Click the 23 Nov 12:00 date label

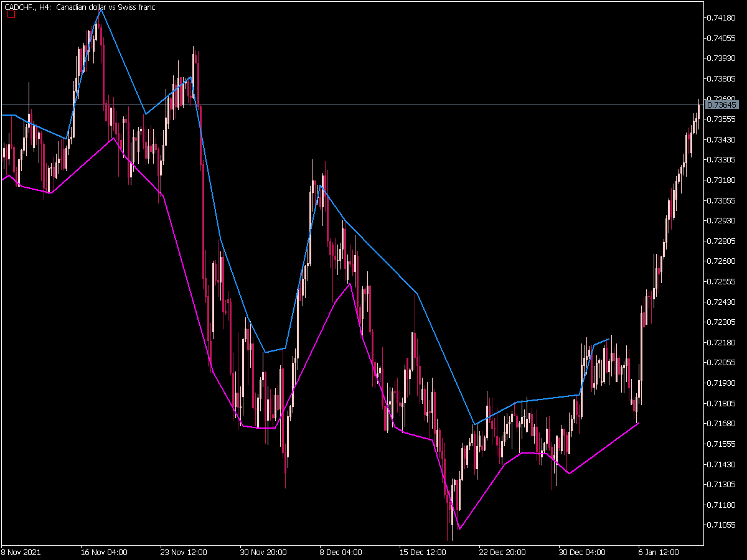tap(184, 552)
